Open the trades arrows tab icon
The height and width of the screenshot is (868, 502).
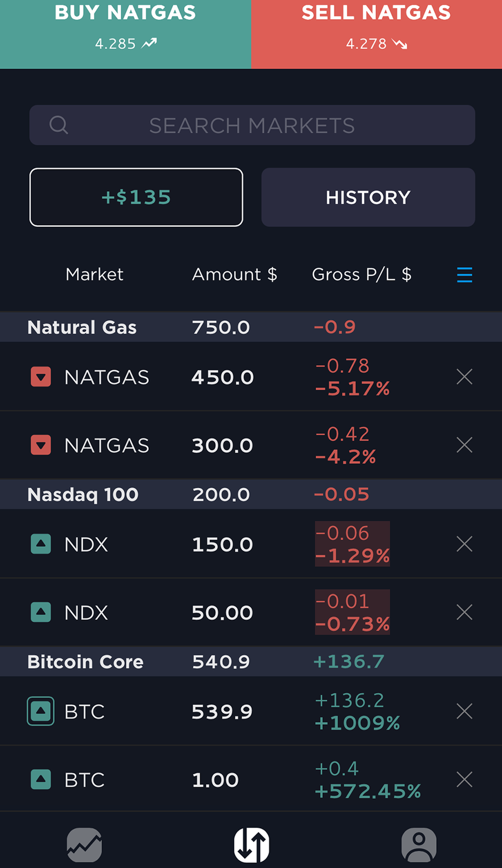(251, 845)
